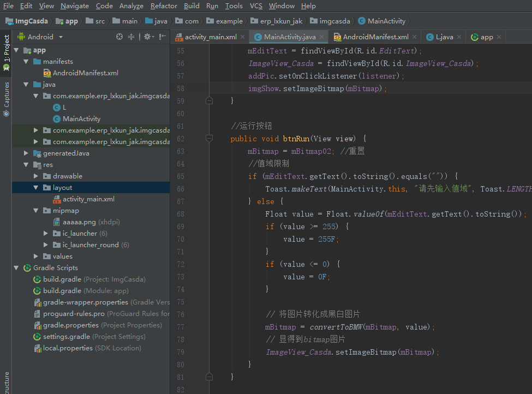Collapse the manifests folder
Viewport: 532px width, 394px height.
[x=26, y=62]
